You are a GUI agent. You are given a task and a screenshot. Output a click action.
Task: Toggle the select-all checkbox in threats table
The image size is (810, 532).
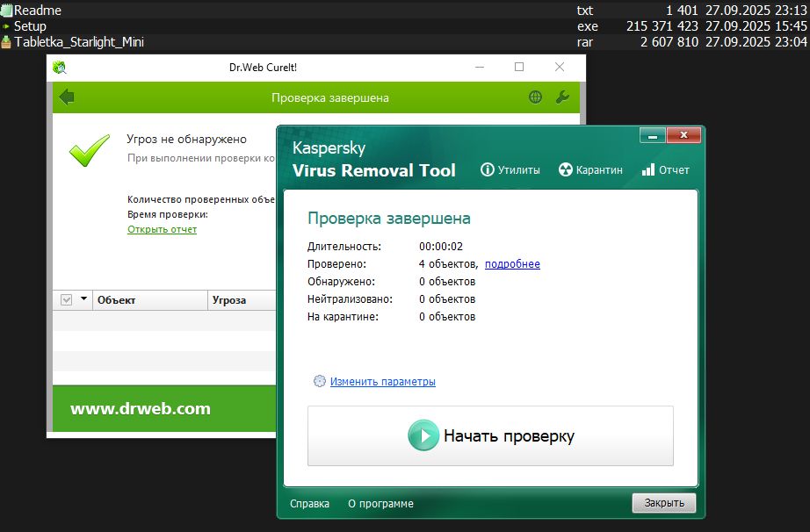[x=66, y=300]
